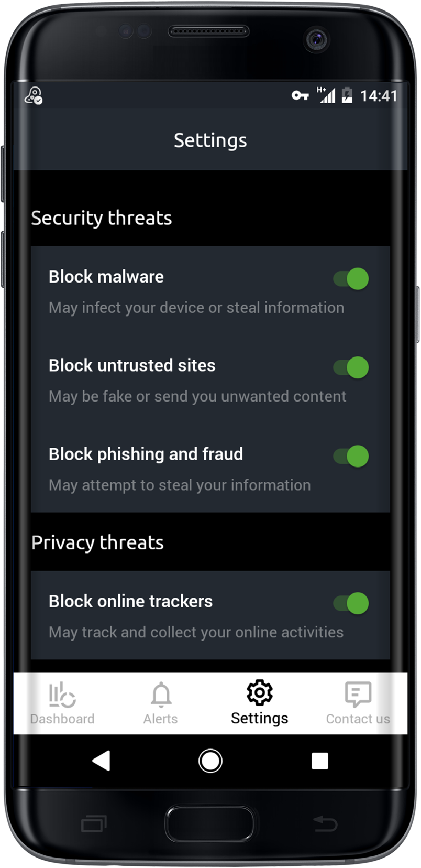Tap the 14:41 clock in status bar
Screen dimensions: 421x868
pos(378,95)
